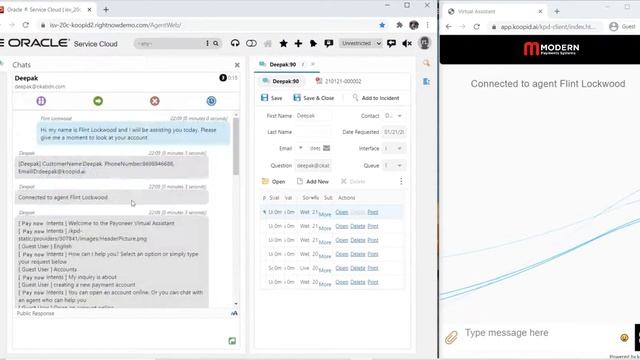Screen dimensions: 640x360
Task: Click the First Name field
Action: click(x=313, y=116)
